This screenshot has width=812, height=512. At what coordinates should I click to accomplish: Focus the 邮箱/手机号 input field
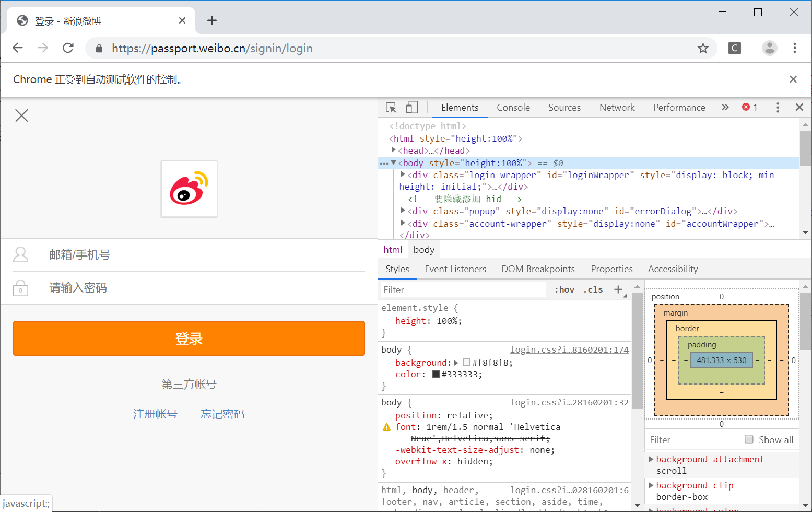206,255
